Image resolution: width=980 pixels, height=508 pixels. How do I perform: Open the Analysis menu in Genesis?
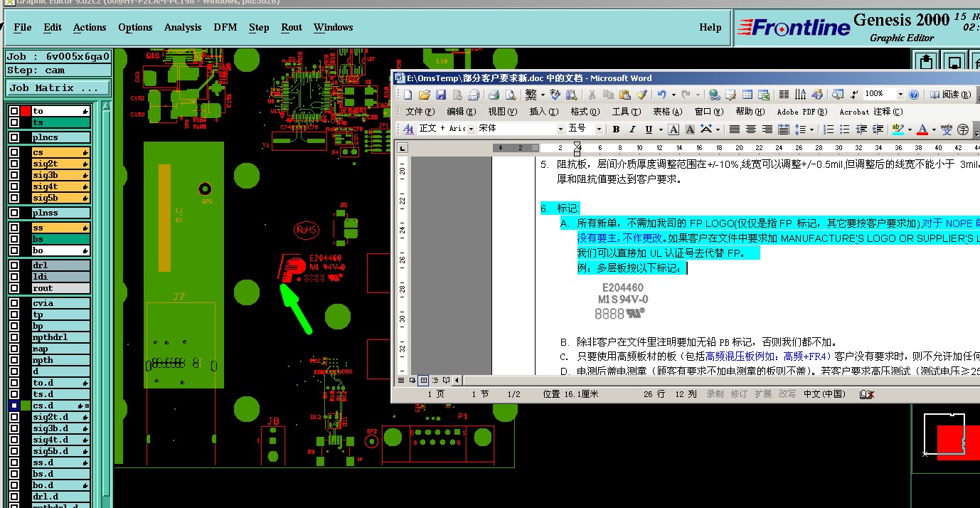tap(183, 27)
